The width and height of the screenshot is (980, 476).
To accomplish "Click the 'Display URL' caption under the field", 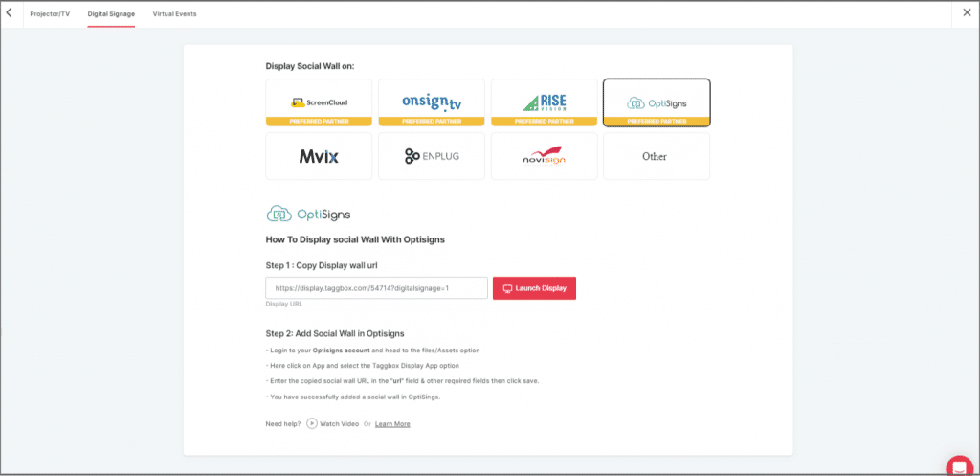I will click(x=284, y=304).
